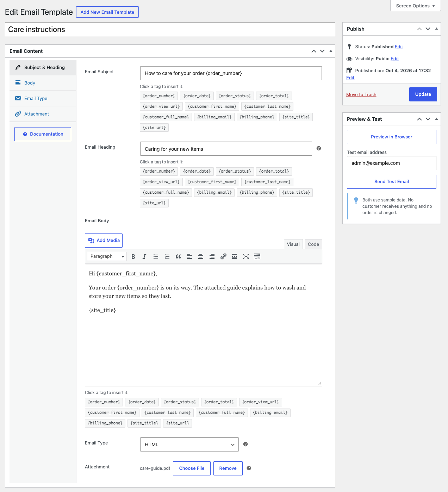Edit the Published on date link
Image resolution: width=448 pixels, height=492 pixels.
point(350,77)
